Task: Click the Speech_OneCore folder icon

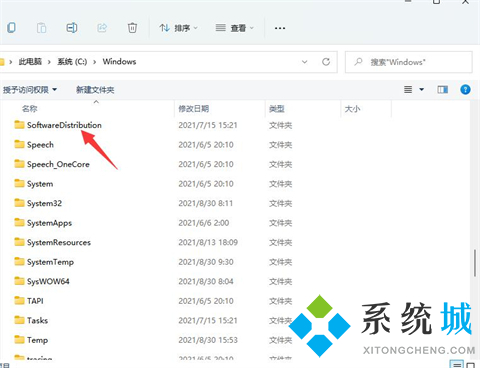Action: 19,164
